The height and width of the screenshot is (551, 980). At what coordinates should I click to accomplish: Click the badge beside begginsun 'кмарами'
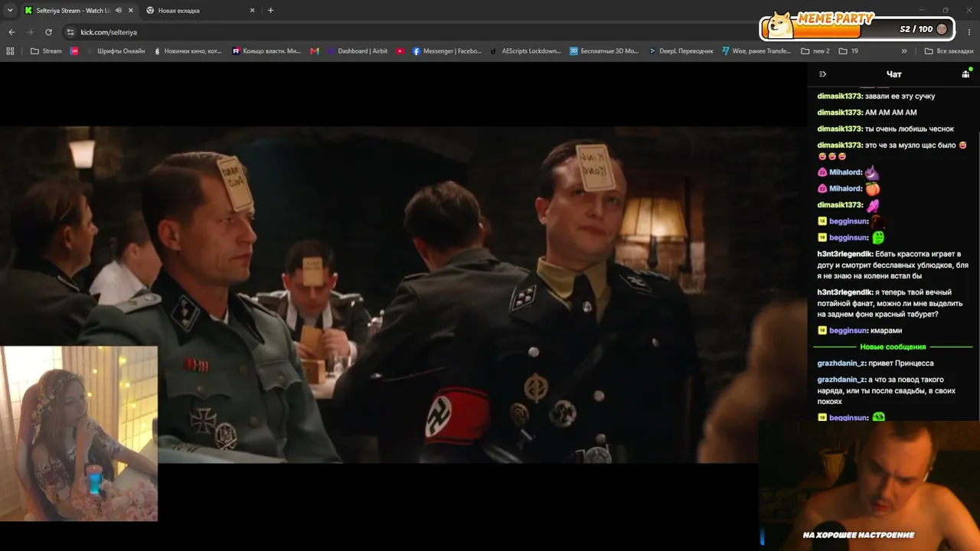(x=822, y=331)
